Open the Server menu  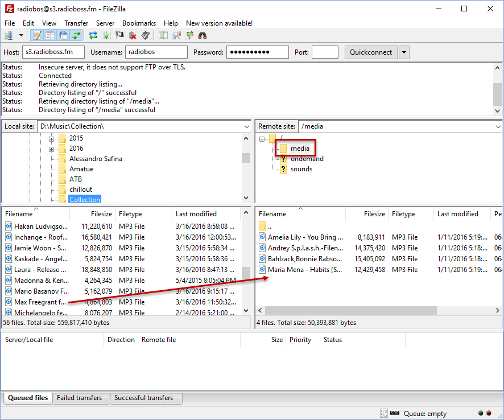(x=105, y=23)
